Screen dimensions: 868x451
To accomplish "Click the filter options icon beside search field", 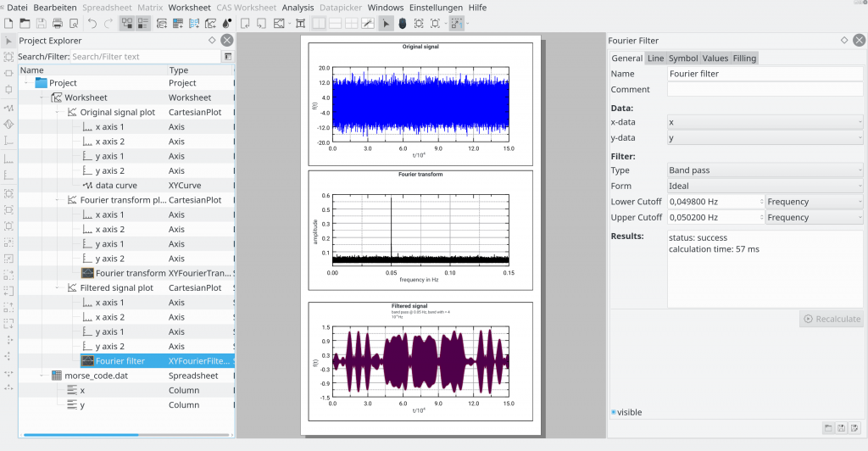I will (227, 57).
